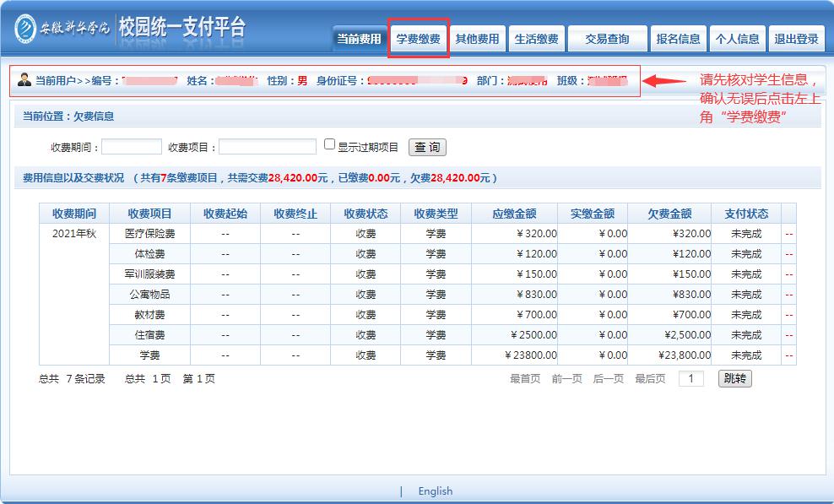Screen dimensions: 834x504
Task: Go to 后一页 next page
Action: click(608, 379)
